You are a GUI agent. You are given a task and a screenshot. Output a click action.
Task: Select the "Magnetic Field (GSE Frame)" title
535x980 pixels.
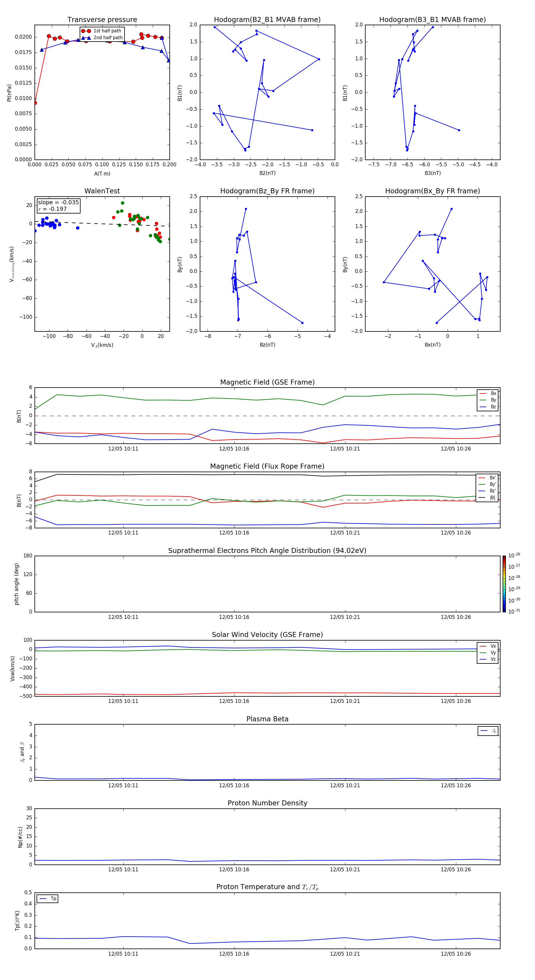(x=267, y=382)
